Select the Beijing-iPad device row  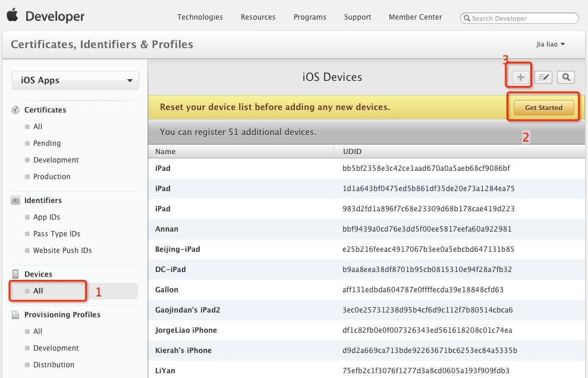tap(366, 249)
